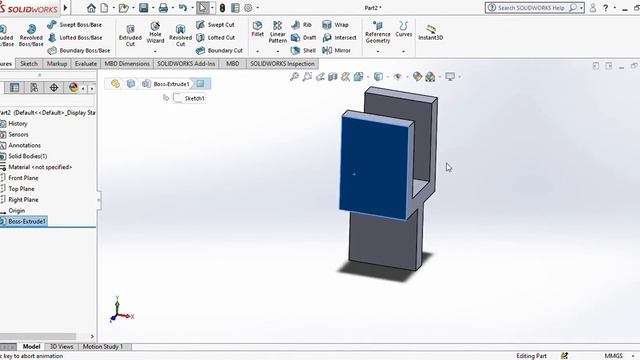Click the Edit Appearance color ball
Screen dimensions: 640x360
pyautogui.click(x=417, y=76)
